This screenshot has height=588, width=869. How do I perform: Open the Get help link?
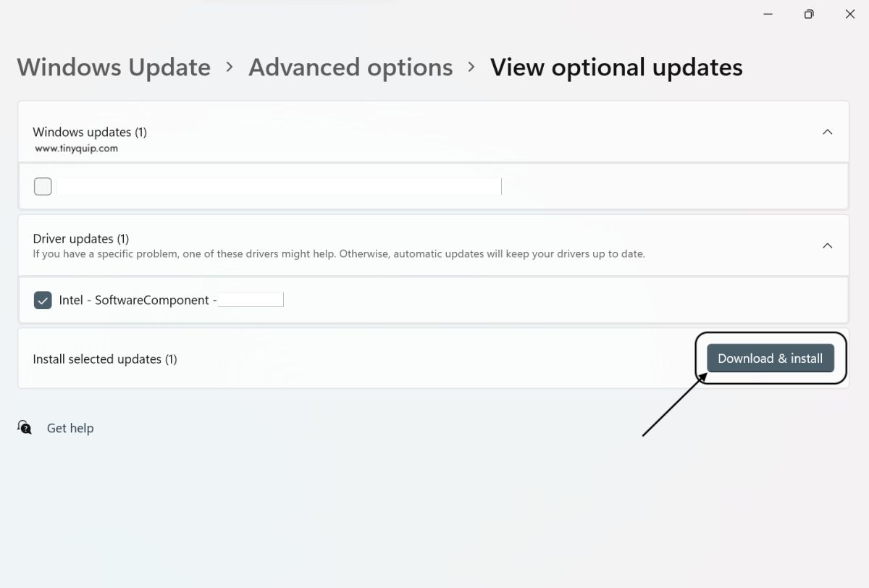(x=70, y=428)
